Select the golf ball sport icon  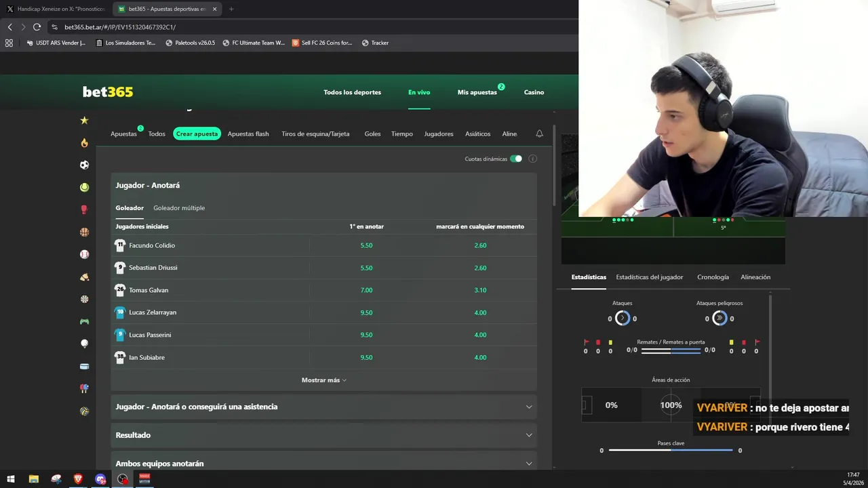84,344
